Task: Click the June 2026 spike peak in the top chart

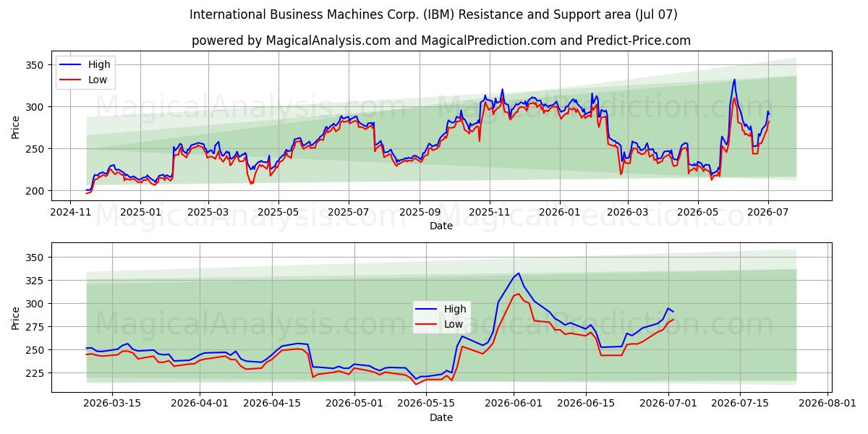Action: pos(734,80)
